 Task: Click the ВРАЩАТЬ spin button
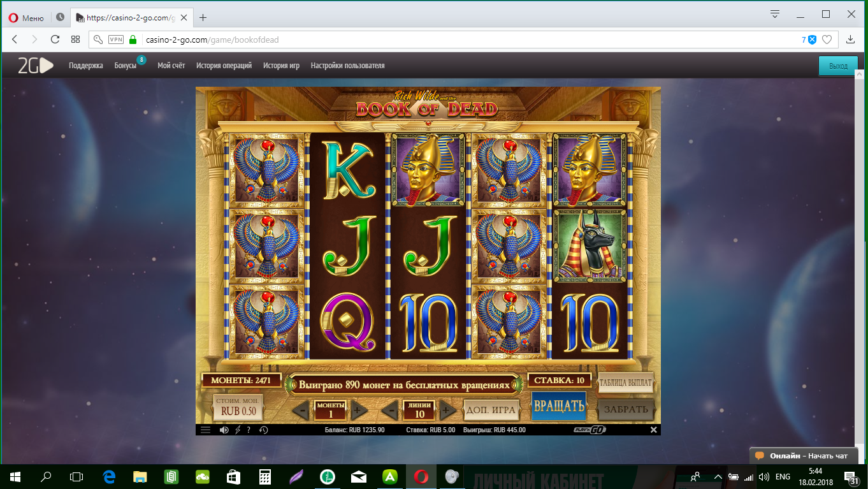pos(558,405)
